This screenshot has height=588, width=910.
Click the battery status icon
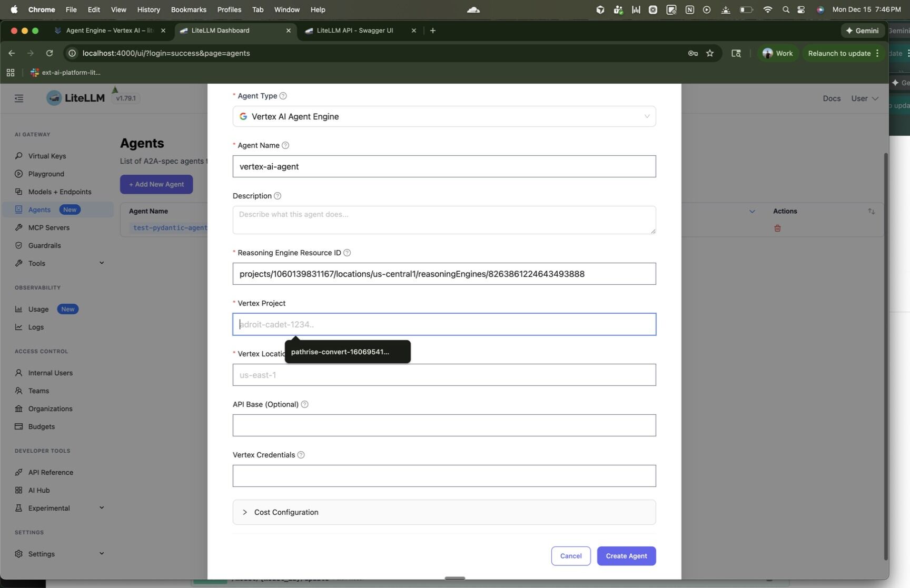pos(746,9)
